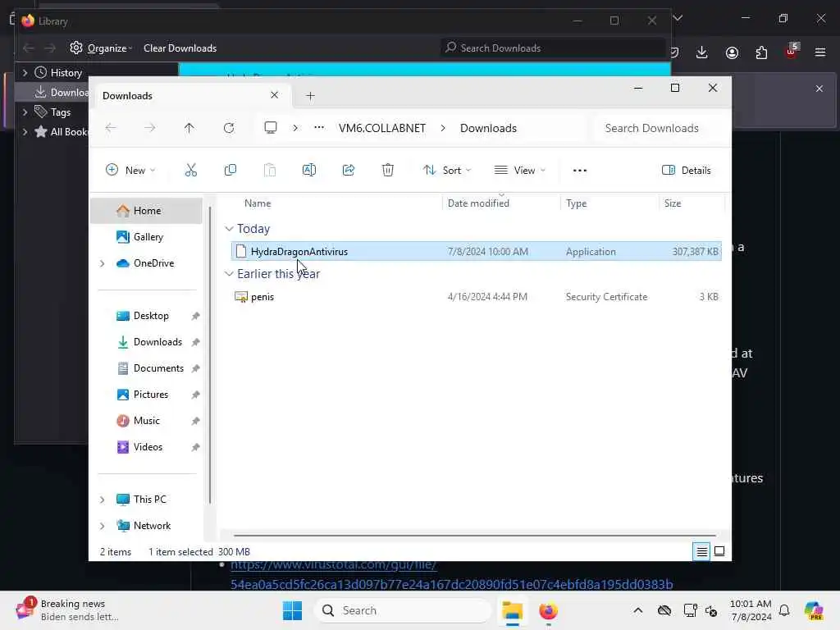Click the breadcrumb ellipsis in address bar
Screen dimensions: 840x630
(x=319, y=128)
